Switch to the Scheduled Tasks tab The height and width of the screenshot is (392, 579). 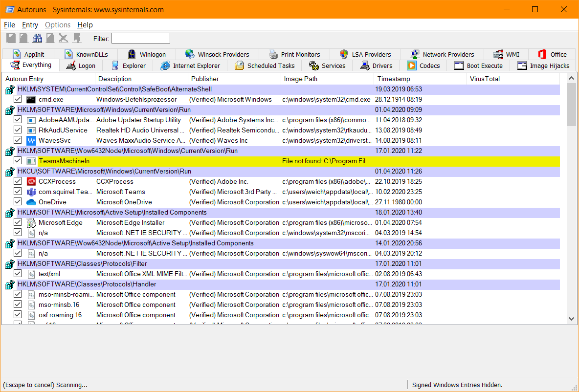[x=265, y=65]
